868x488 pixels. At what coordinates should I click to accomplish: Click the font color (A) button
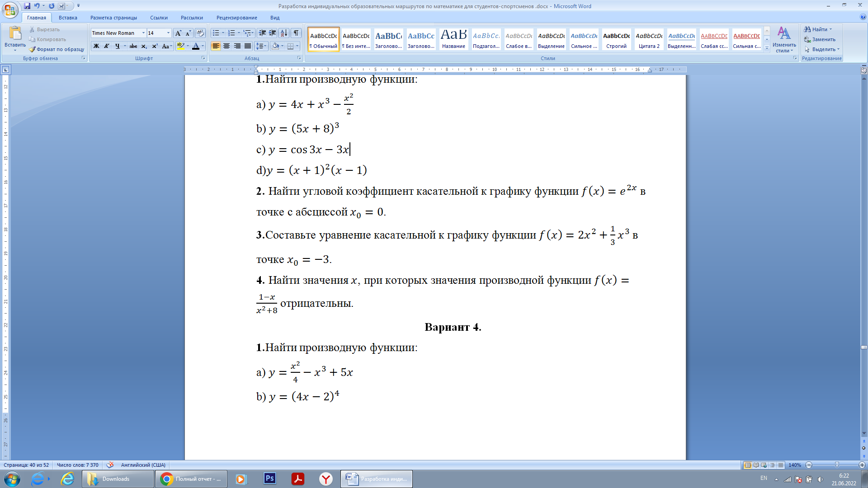[196, 46]
